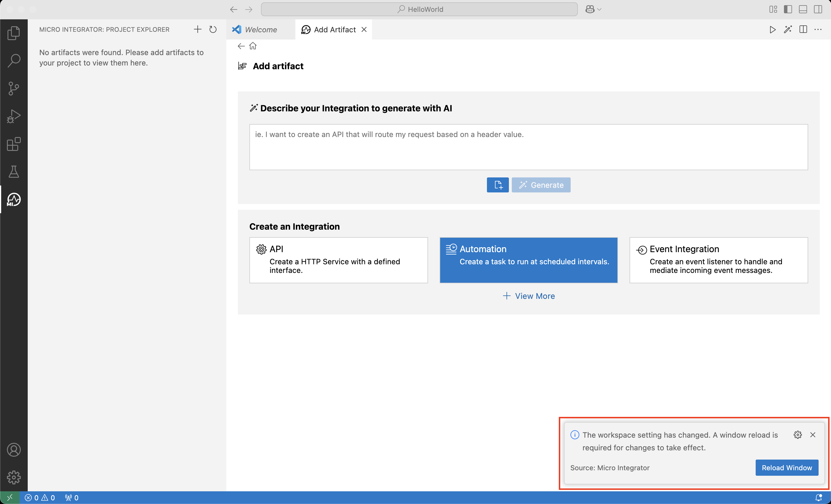Open the editor More Actions ellipsis

click(818, 29)
